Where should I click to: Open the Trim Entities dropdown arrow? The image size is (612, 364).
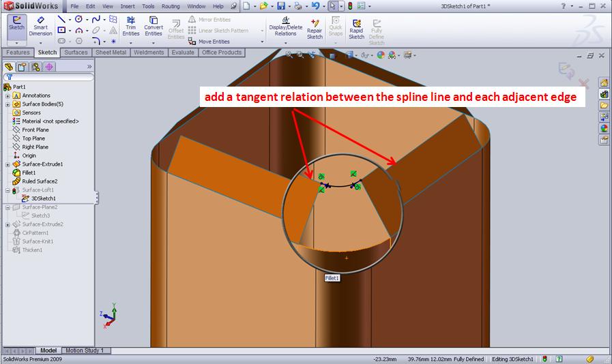131,42
